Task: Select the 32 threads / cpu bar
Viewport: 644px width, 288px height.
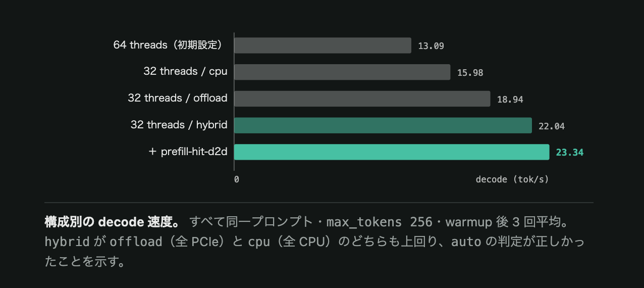Action: point(342,72)
